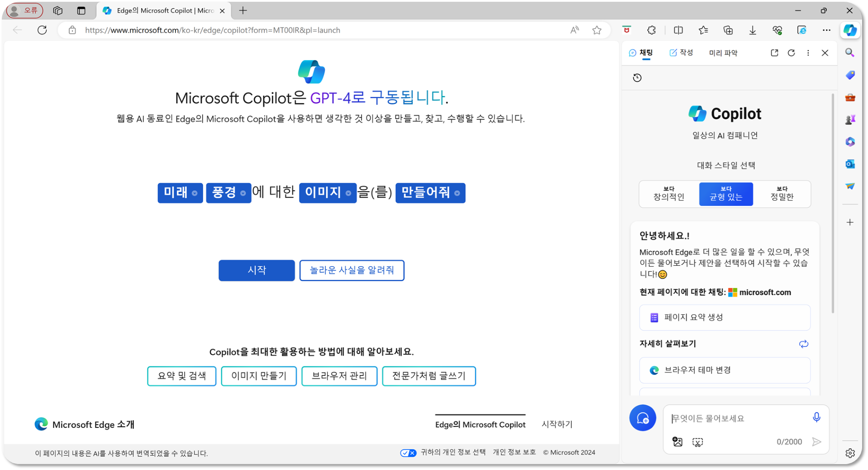Open the sidebar Search icon
868x470 pixels.
(x=850, y=53)
